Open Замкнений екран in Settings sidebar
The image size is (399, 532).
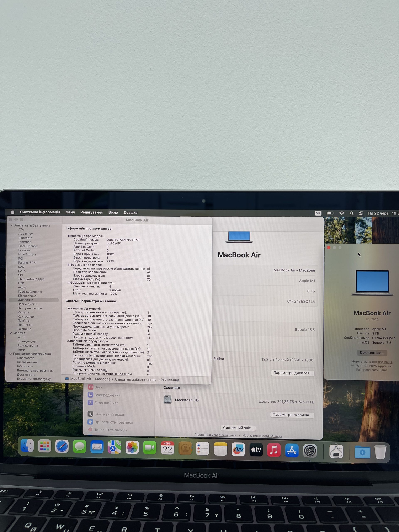pos(107,414)
